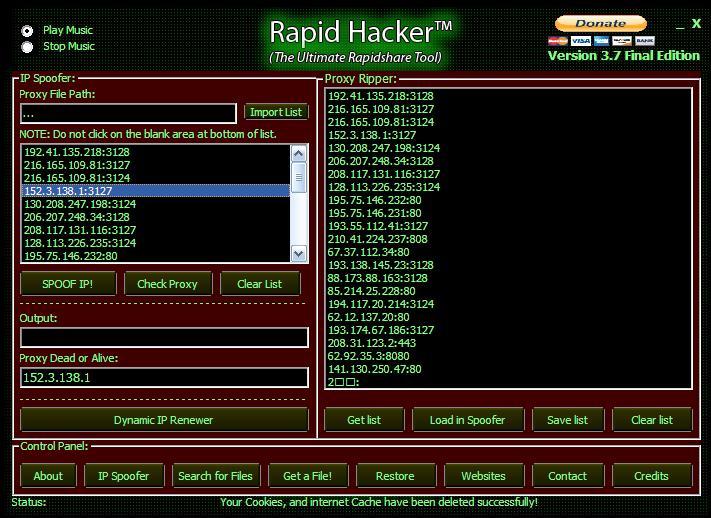This screenshot has width=711, height=518.
Task: Select 216.165.109.81:3124 in the IP Spoofer list
Action: click(x=155, y=178)
